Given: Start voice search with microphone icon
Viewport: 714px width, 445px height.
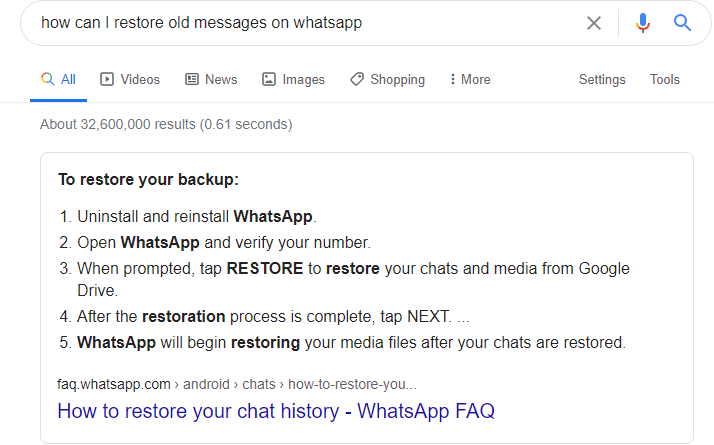Looking at the screenshot, I should point(643,23).
